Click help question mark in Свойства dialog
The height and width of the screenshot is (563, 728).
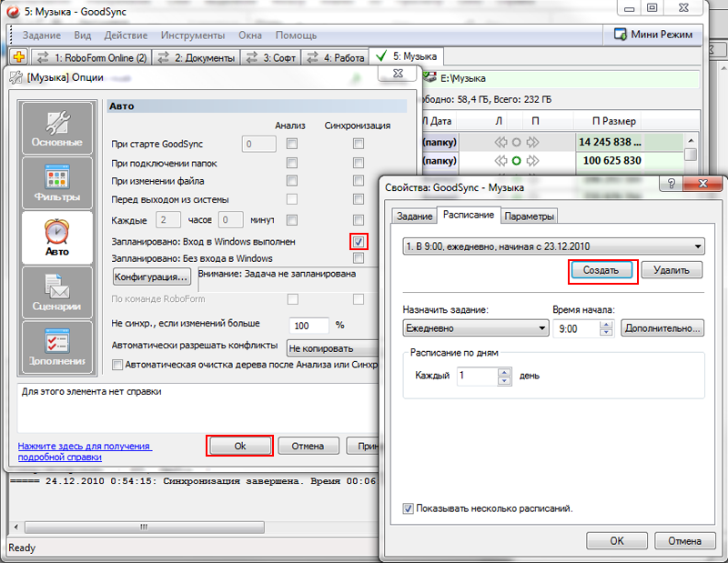tap(671, 183)
